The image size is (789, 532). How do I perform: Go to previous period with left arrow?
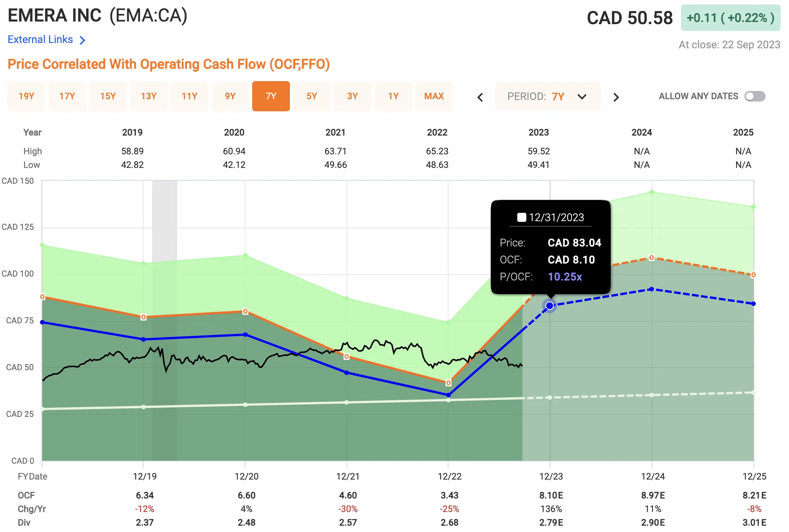tap(480, 97)
